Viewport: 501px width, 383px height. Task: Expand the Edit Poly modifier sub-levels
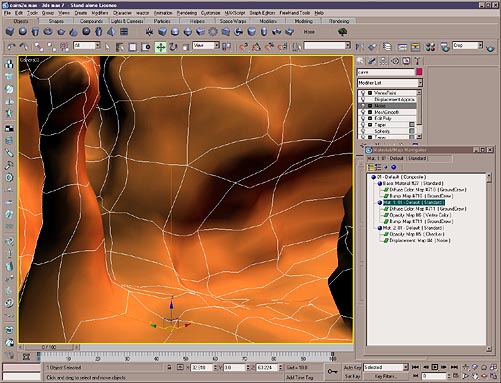pos(370,118)
